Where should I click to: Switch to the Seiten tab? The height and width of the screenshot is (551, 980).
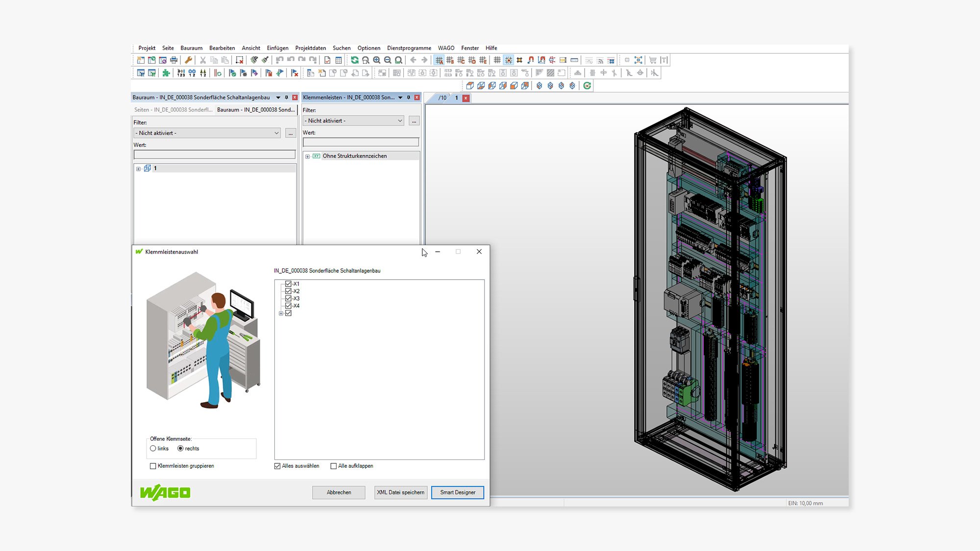[173, 110]
